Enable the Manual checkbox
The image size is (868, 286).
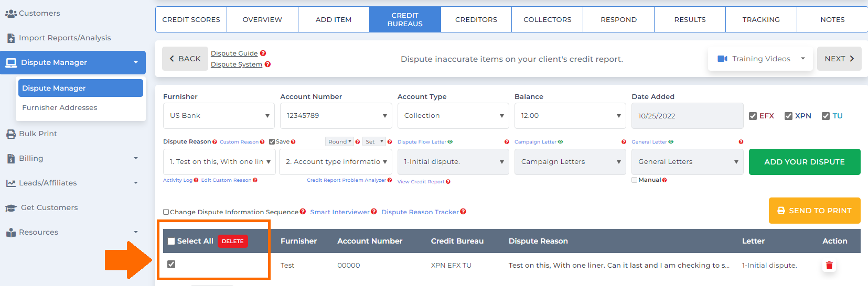point(635,180)
